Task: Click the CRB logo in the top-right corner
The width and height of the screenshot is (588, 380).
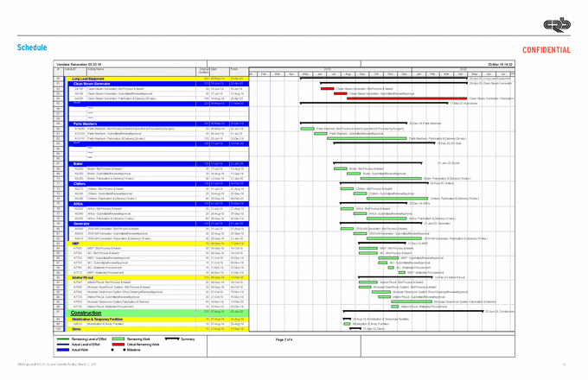Action: [x=557, y=25]
